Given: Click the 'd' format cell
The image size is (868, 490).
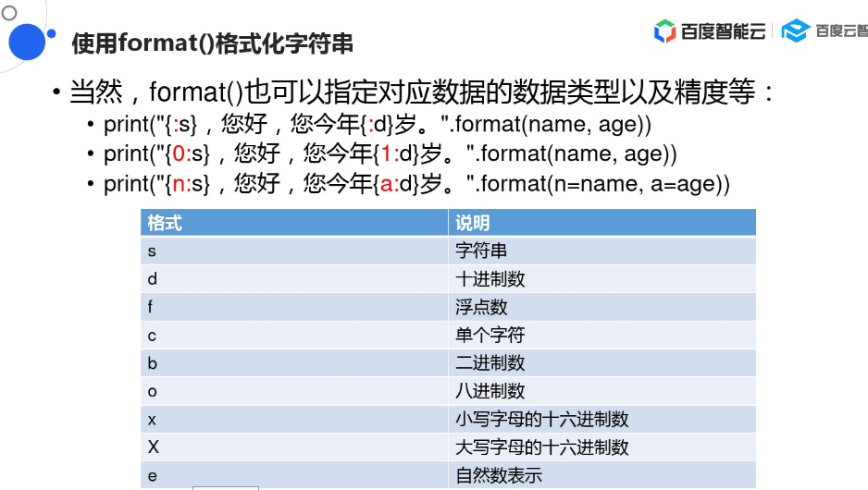Looking at the screenshot, I should coord(294,278).
